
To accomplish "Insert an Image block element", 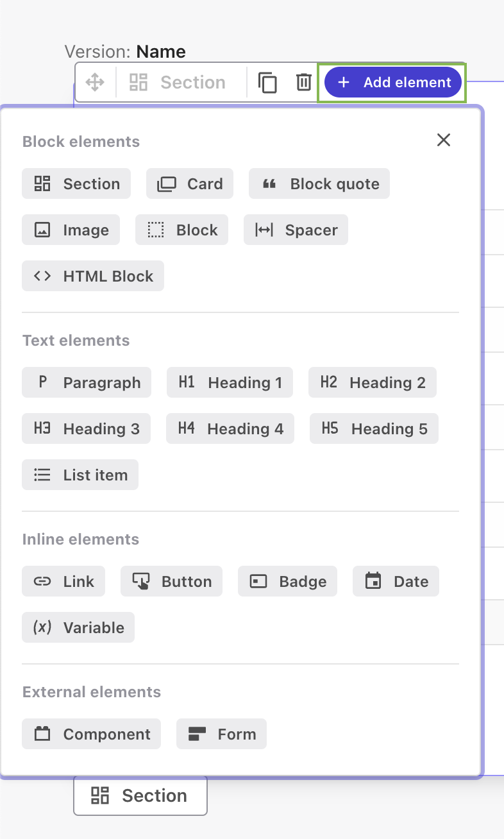I will click(x=71, y=230).
